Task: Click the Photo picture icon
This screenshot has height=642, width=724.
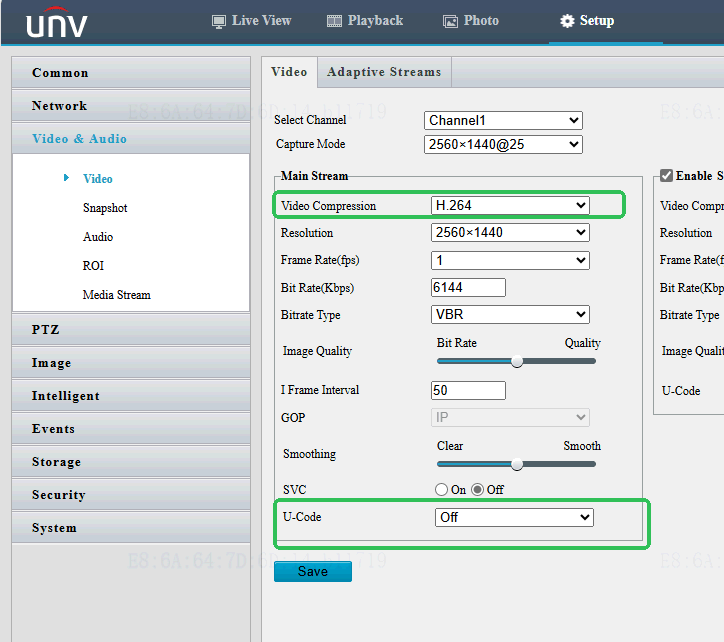Action: click(450, 21)
